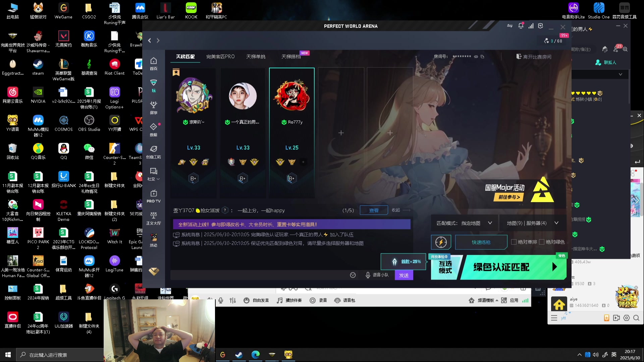The width and height of the screenshot is (644, 362).
Task: Select player card 一个真正的男...
Action: tap(243, 133)
